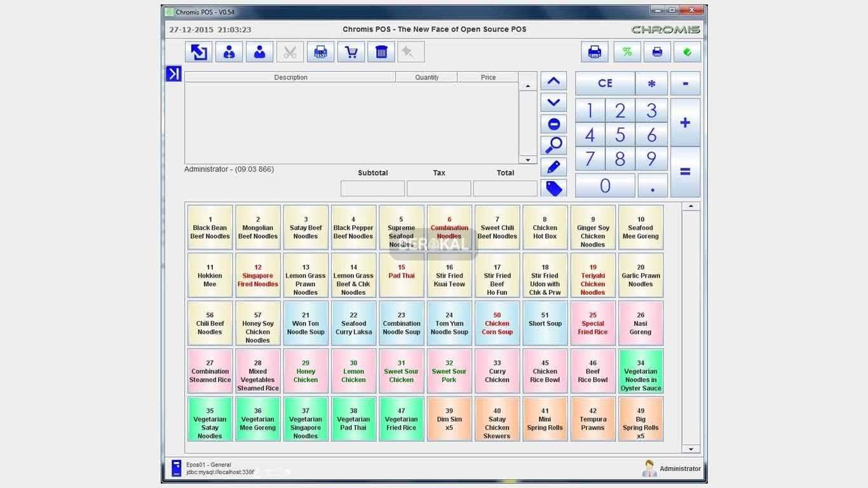Click the scissors split-ticket icon

[290, 52]
